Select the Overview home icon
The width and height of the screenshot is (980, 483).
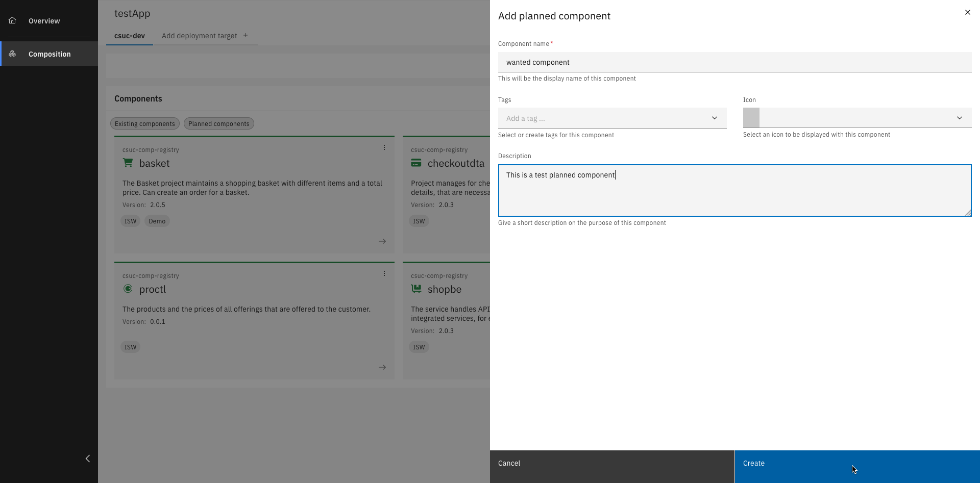pyautogui.click(x=12, y=20)
